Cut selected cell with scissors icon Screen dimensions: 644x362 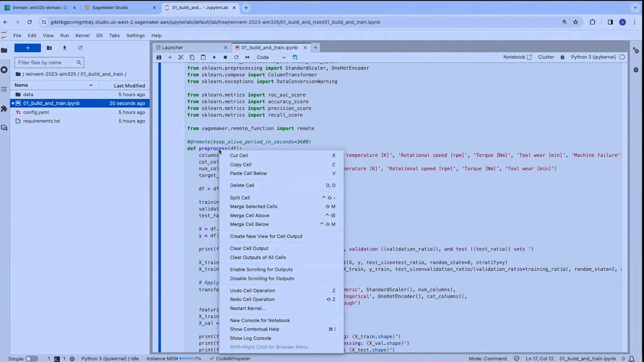(x=181, y=57)
